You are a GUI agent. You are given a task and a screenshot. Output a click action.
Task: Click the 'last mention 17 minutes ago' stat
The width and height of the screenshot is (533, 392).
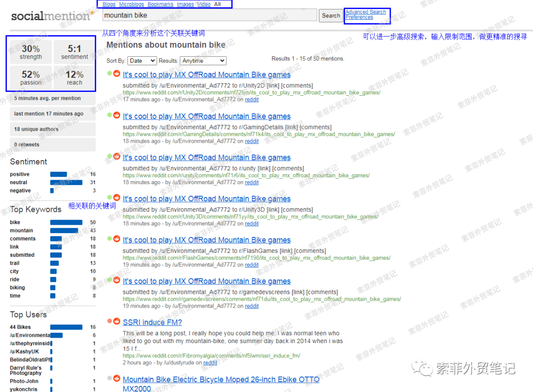pos(52,114)
